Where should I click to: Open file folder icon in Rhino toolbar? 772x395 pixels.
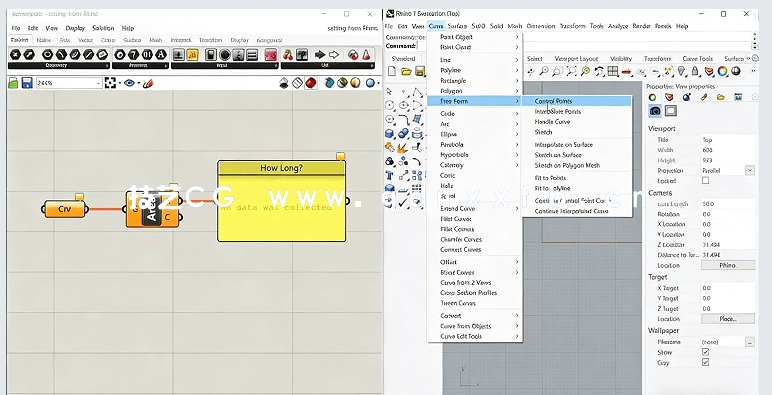click(406, 72)
